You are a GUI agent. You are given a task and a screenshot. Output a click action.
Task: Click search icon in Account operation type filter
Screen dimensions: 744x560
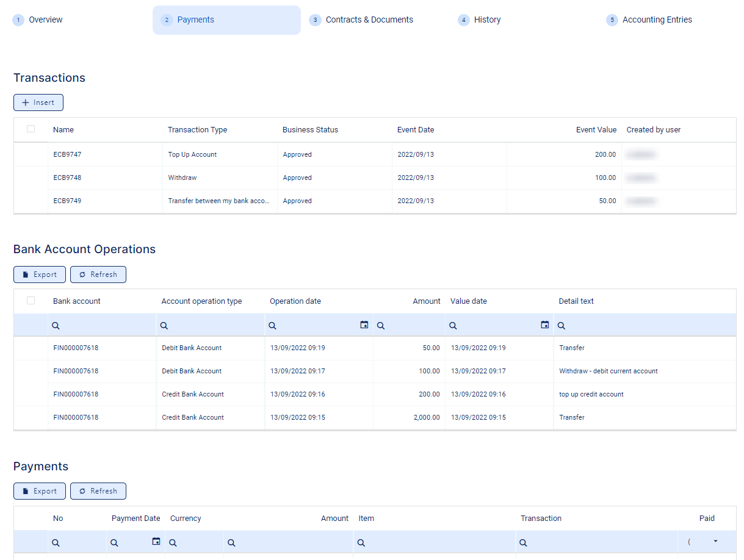click(164, 326)
